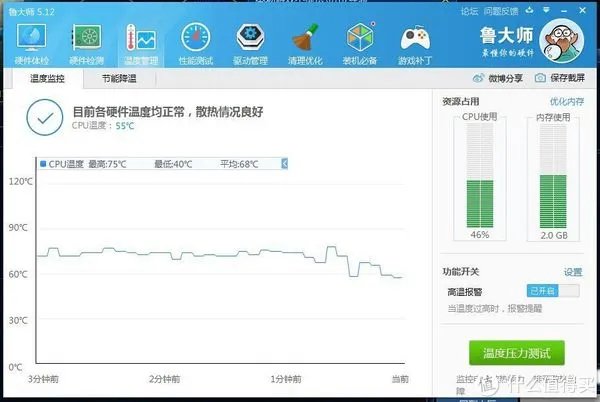Image resolution: width=600 pixels, height=402 pixels.
Task: Click the 最高:75℃ value
Action: click(107, 164)
